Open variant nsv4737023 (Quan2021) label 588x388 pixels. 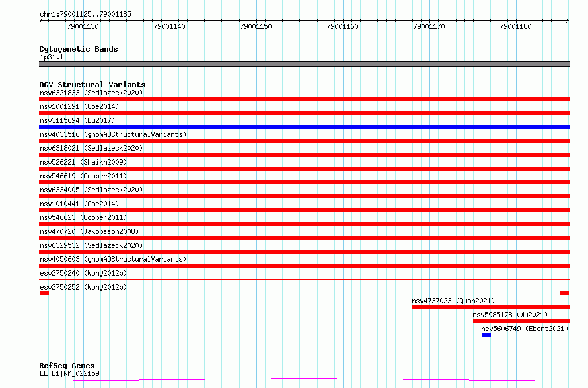pyautogui.click(x=453, y=301)
